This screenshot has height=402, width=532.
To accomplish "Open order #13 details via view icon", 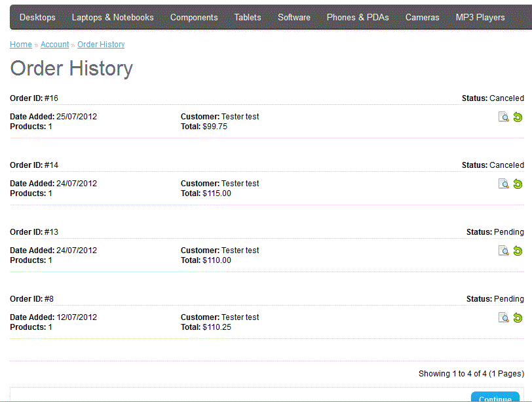I will click(503, 251).
